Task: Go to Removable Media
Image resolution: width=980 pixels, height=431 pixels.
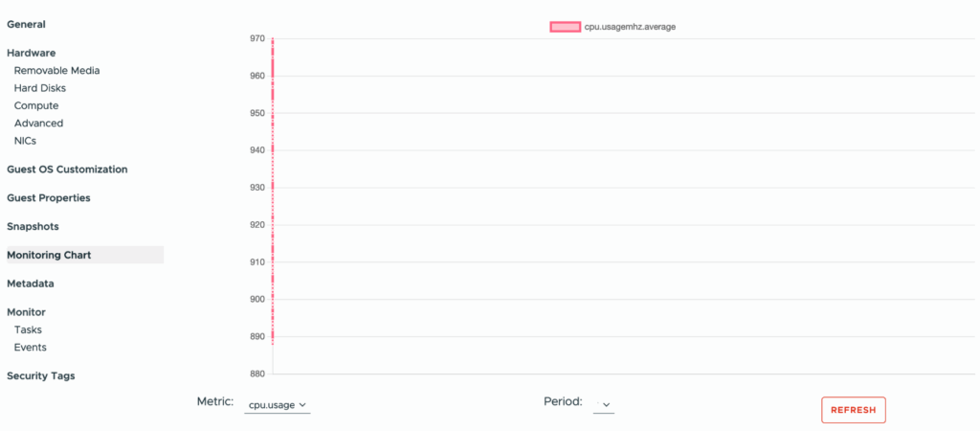Action: 56,71
